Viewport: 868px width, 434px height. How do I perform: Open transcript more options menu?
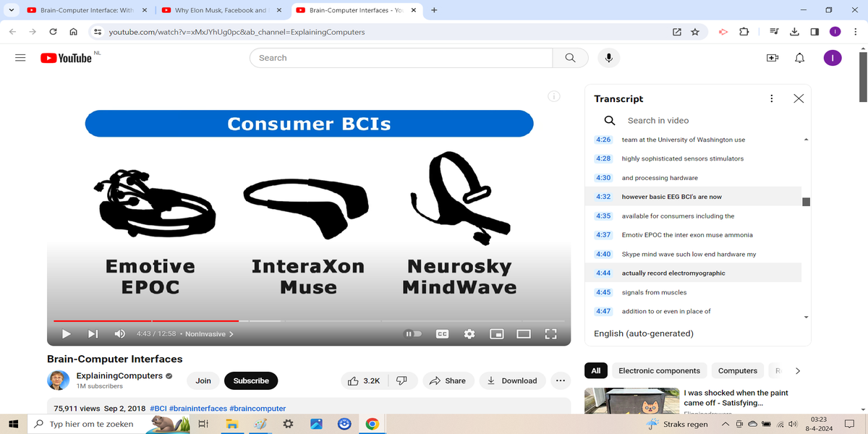pyautogui.click(x=772, y=98)
